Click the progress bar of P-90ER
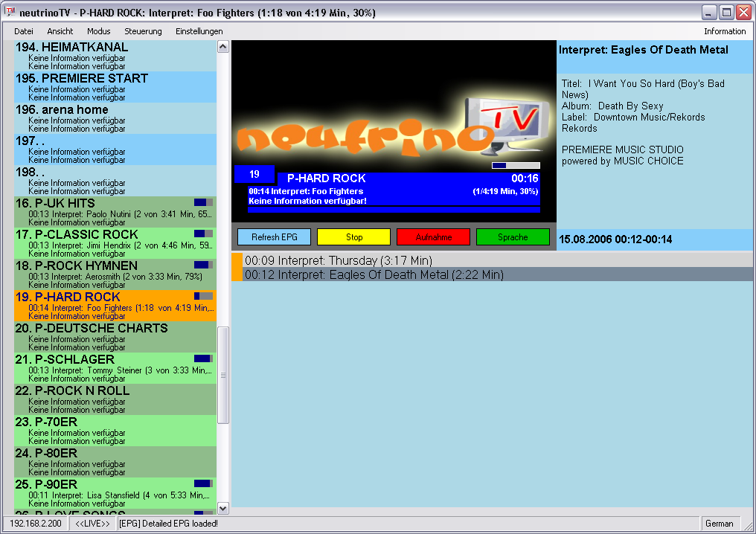 point(203,483)
